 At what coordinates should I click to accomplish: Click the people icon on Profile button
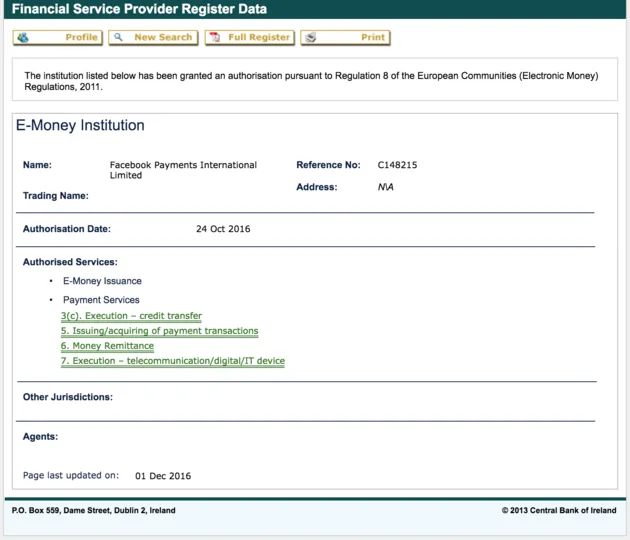23,37
